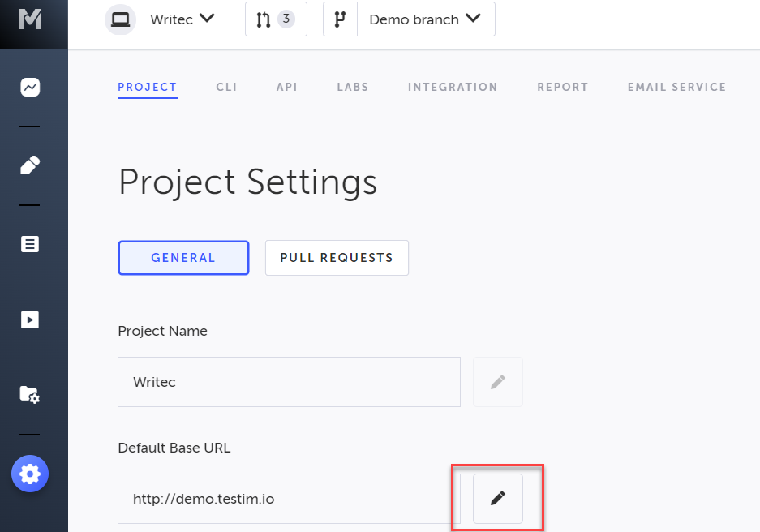Screen dimensions: 760x532
Task: Open the runs play icon in sidebar
Action: click(30, 320)
